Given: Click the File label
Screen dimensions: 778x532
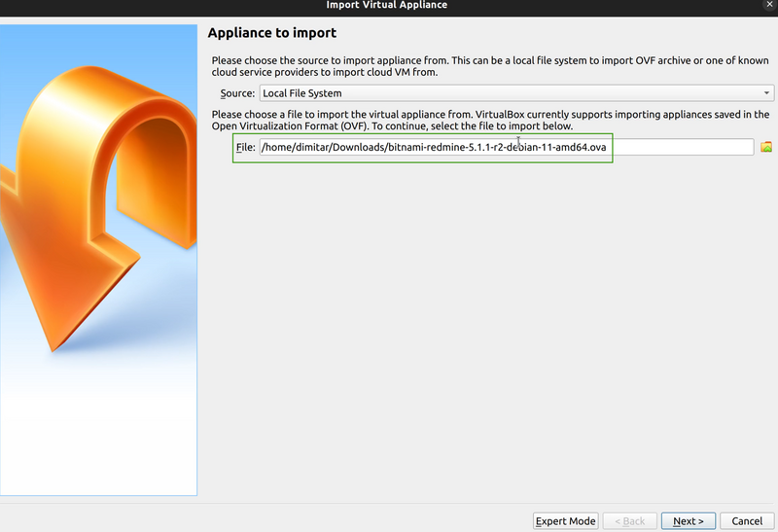Looking at the screenshot, I should tap(245, 147).
